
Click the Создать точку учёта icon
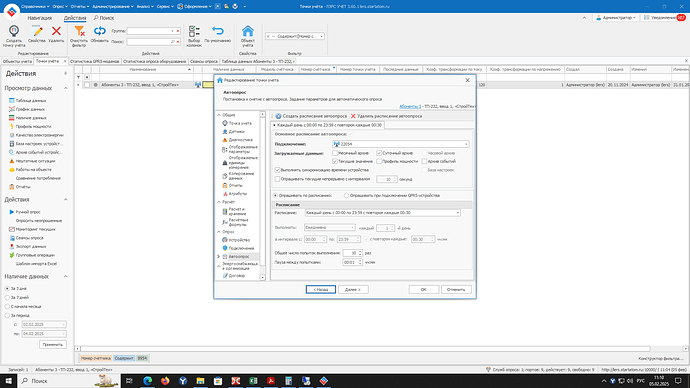[14, 31]
